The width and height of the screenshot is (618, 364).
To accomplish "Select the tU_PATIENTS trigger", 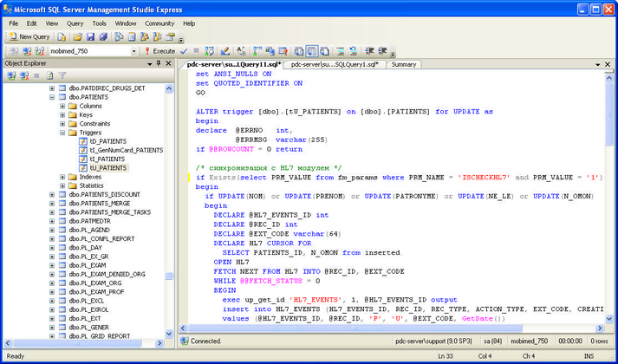I will pos(107,168).
